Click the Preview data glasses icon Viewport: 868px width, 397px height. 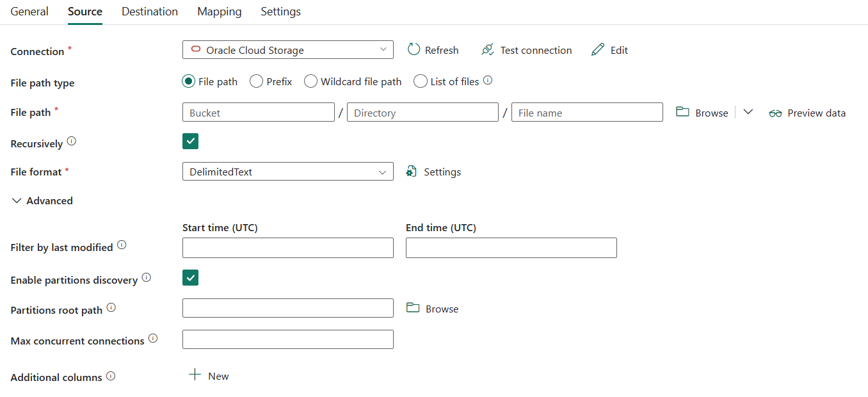[x=776, y=113]
